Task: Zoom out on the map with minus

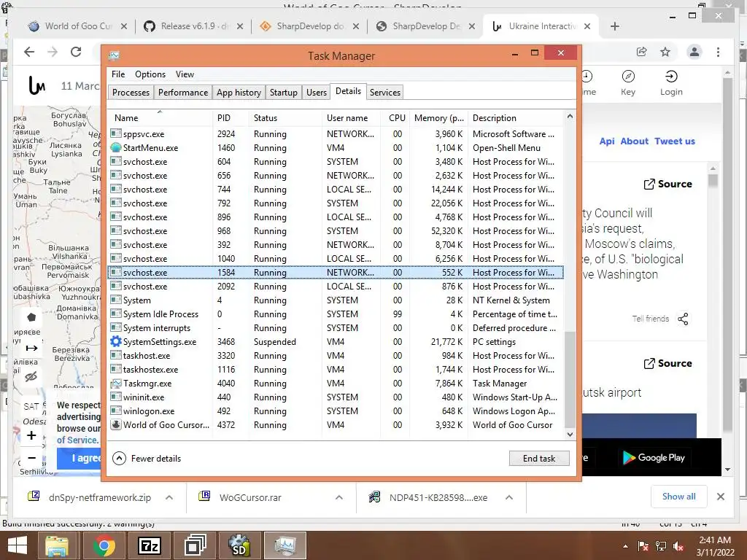Action: (31, 458)
